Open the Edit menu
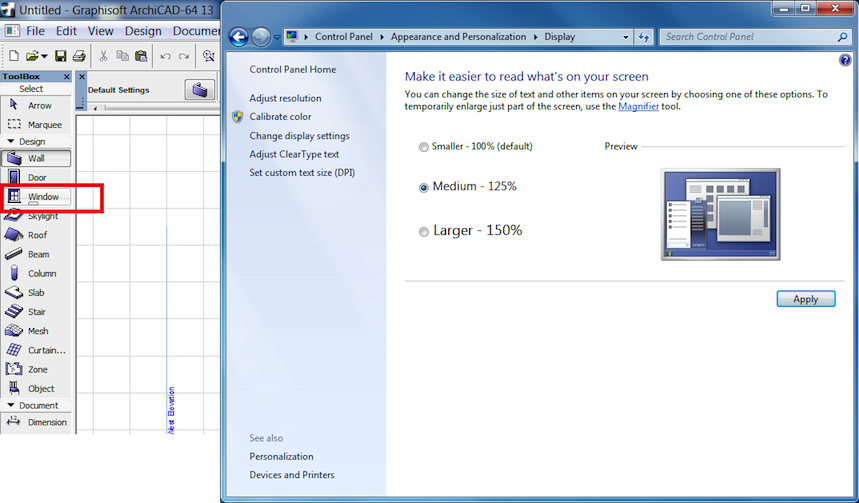Image resolution: width=859 pixels, height=503 pixels. [66, 31]
